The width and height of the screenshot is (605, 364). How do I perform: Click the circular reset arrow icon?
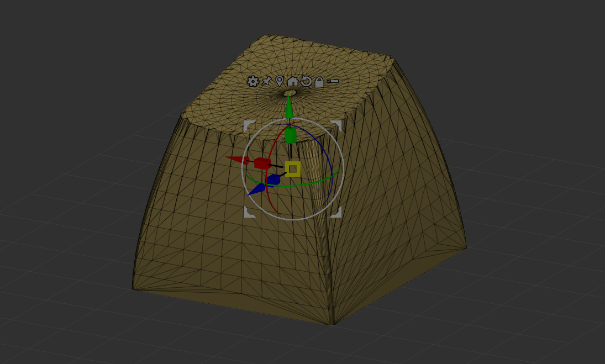pyautogui.click(x=306, y=81)
